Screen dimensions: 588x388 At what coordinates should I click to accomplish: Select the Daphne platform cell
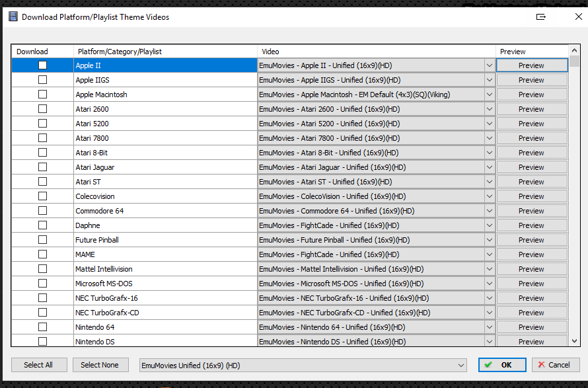pos(165,225)
